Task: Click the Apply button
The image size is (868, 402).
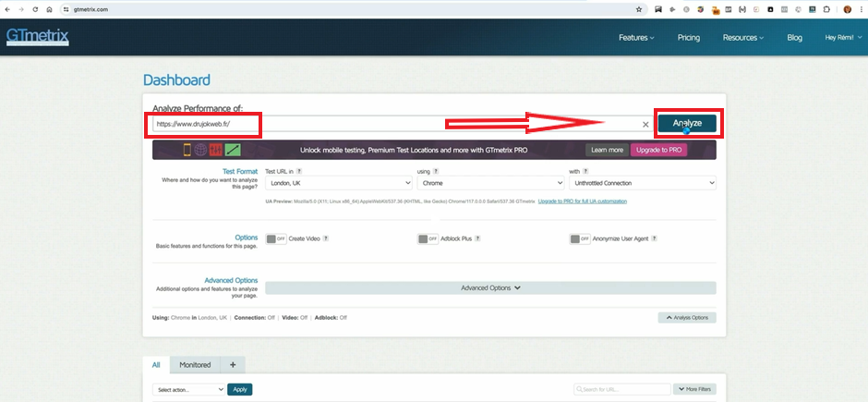Action: (x=240, y=389)
